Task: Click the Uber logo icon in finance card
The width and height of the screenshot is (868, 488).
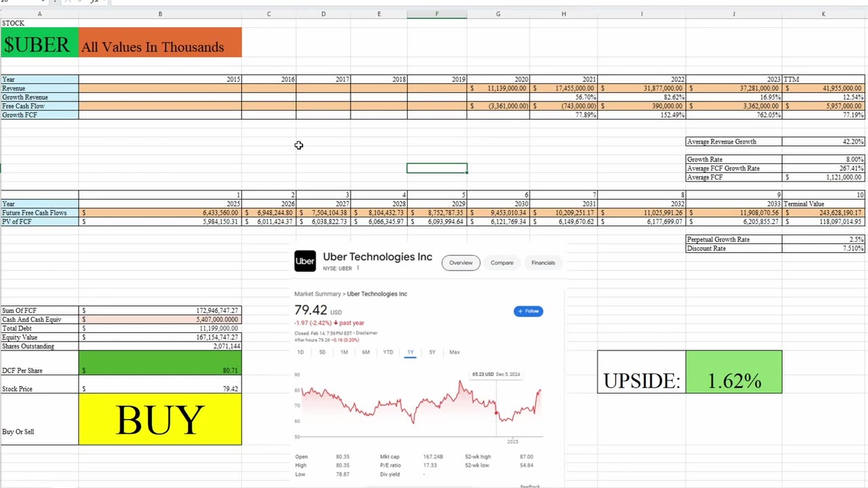Action: [x=305, y=261]
